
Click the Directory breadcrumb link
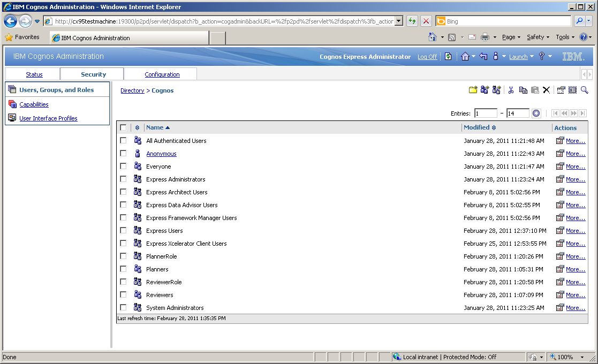point(132,90)
